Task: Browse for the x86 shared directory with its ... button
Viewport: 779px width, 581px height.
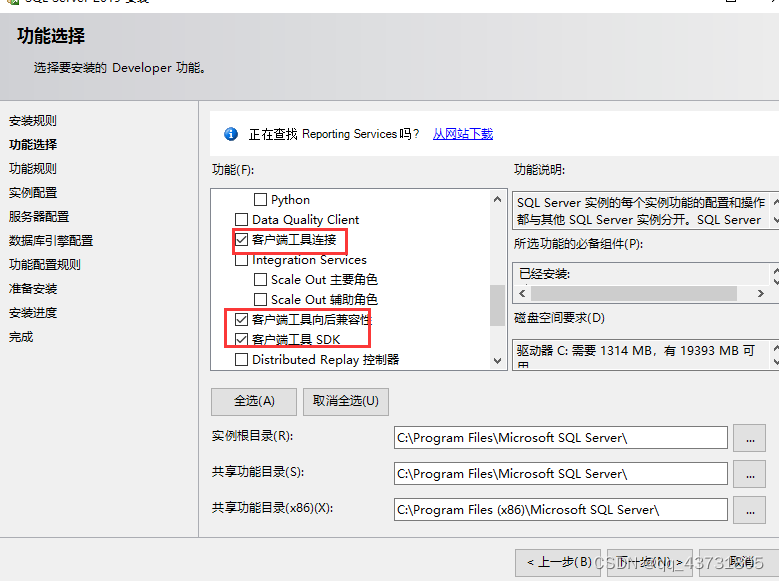Action: (x=750, y=509)
